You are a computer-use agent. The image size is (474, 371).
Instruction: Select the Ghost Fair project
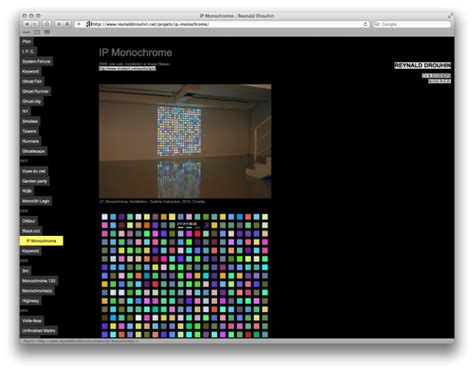point(32,81)
